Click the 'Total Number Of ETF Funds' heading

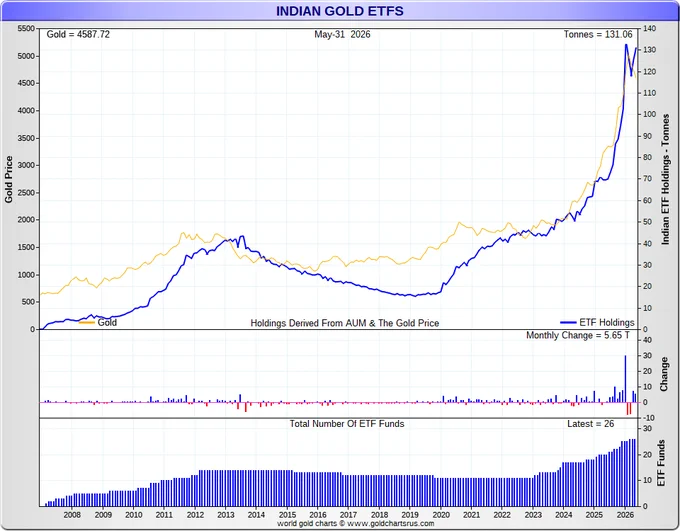coord(347,424)
